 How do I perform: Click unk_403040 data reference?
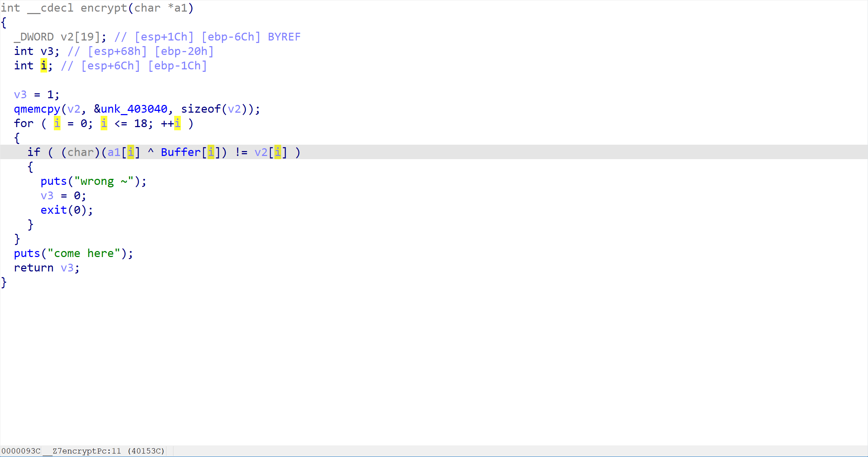coord(134,109)
